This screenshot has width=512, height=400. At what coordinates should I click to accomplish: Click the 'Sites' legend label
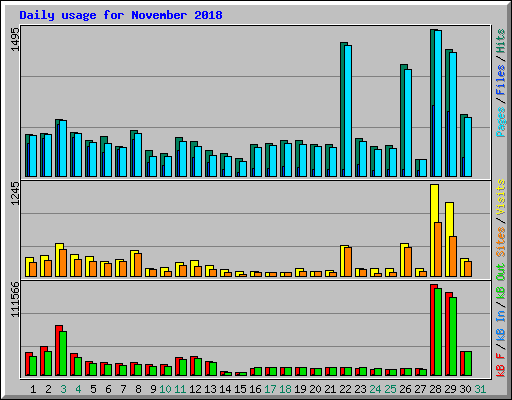[x=501, y=242]
